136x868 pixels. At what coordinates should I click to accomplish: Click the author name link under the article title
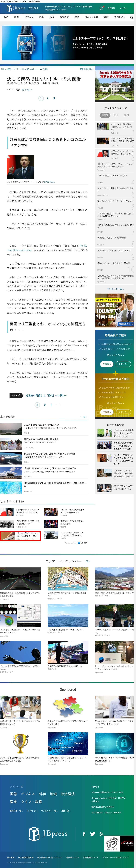point(27,90)
